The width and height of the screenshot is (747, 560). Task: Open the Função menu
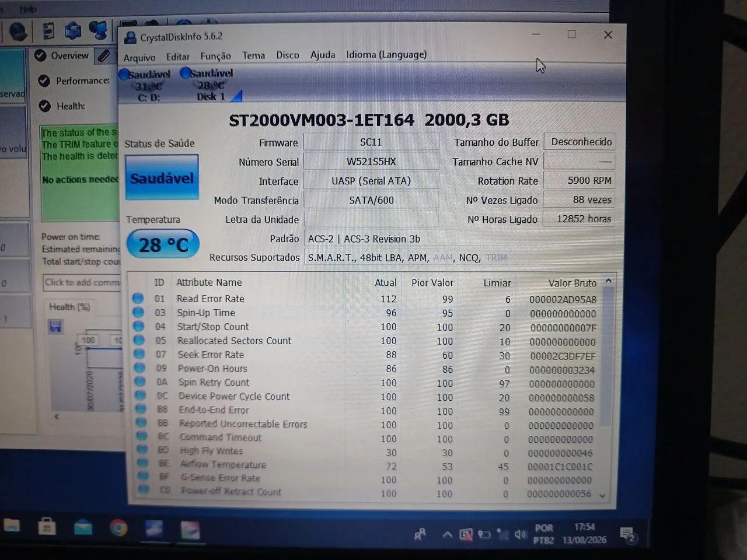[216, 56]
